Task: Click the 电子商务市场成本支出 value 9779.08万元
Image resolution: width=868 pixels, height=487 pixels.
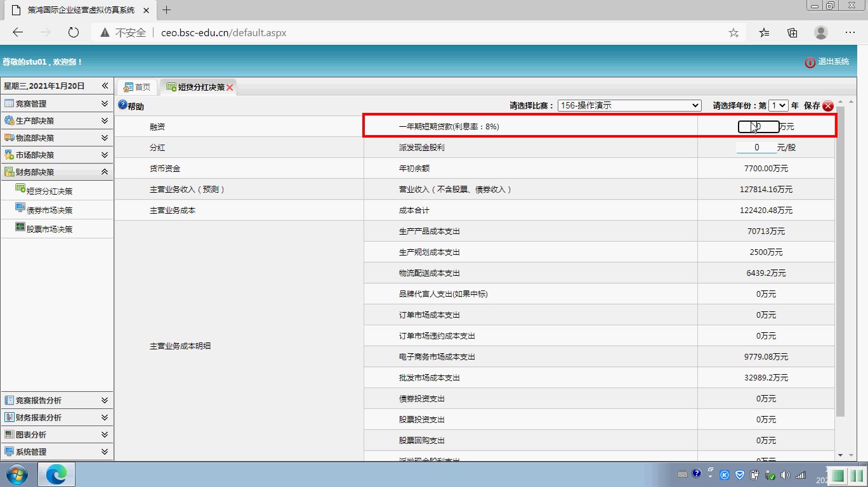Action: [x=766, y=357]
